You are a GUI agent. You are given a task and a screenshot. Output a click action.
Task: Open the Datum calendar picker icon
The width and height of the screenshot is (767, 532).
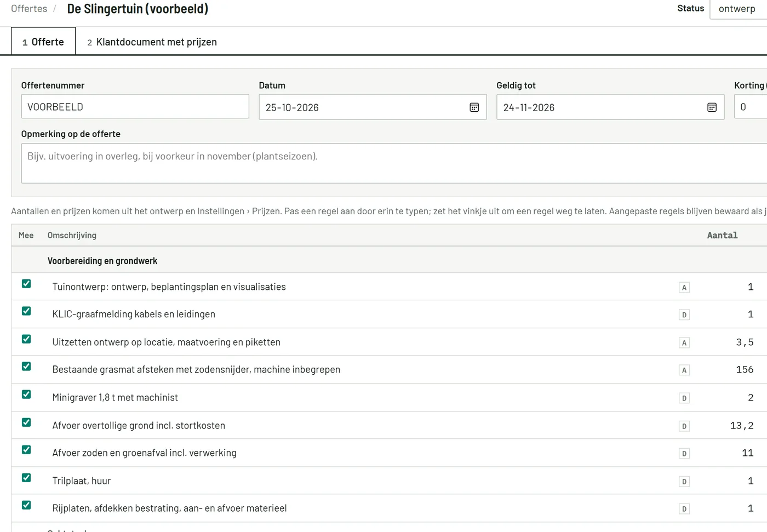coord(474,107)
